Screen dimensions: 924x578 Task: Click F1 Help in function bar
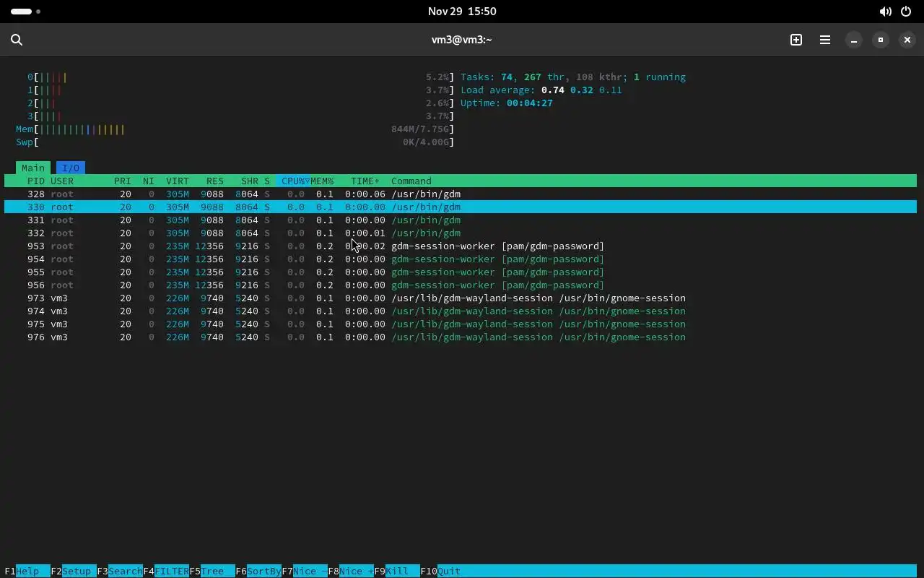pyautogui.click(x=27, y=571)
